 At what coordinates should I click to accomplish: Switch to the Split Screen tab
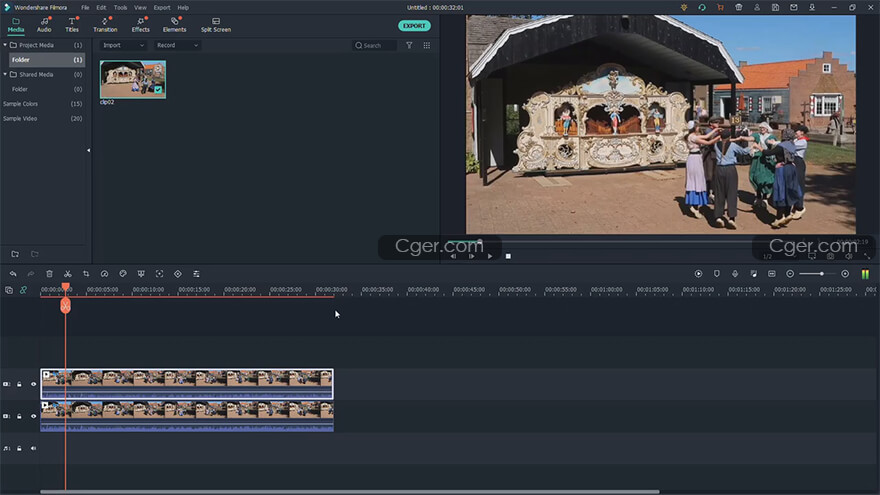pos(216,25)
